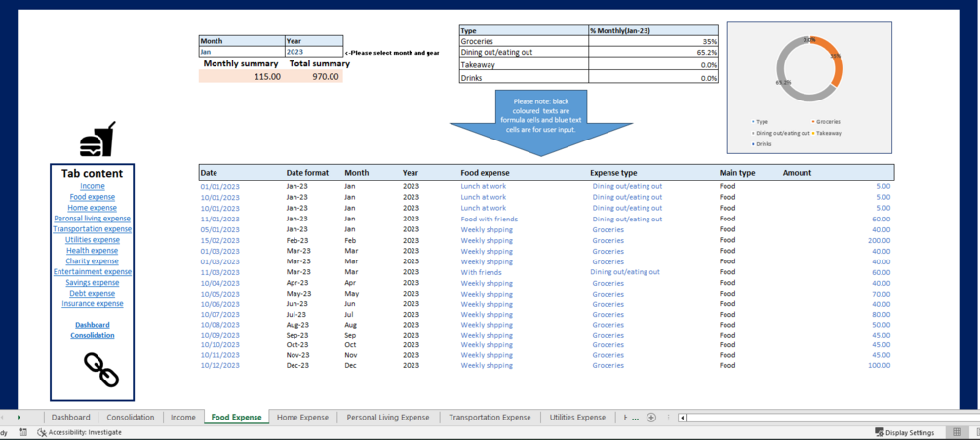Viewport: 980px width, 440px height.
Task: Select the Food Expense sheet tab
Action: point(236,417)
